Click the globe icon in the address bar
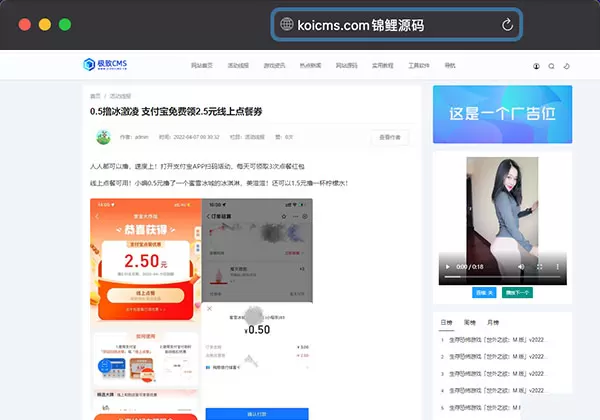Screen dimensions: 600x420 287,24
